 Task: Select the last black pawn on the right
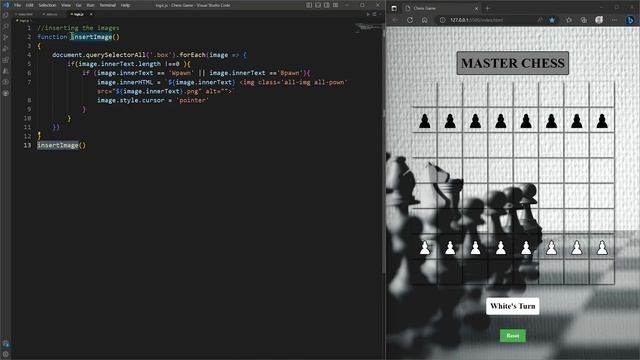point(602,121)
